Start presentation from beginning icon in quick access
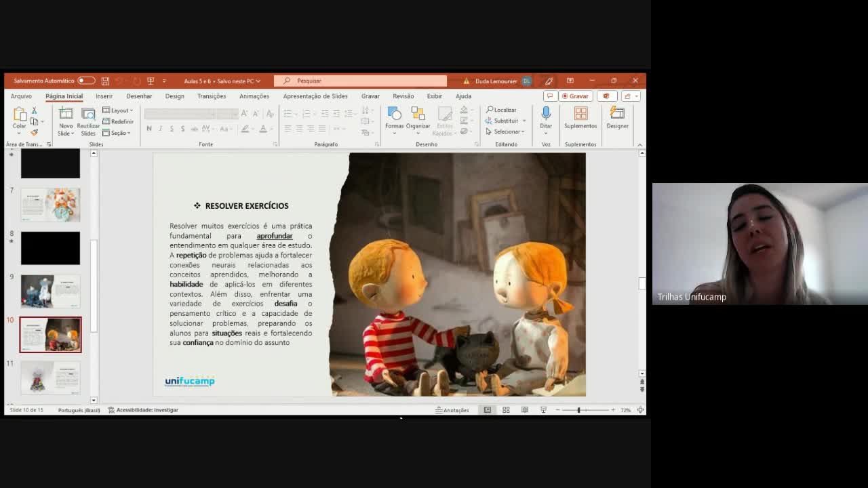Image resolution: width=868 pixels, height=488 pixels. (x=151, y=81)
